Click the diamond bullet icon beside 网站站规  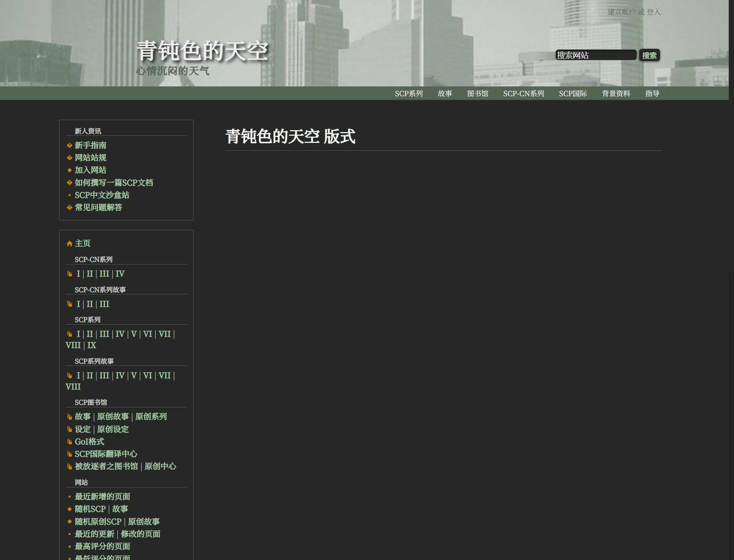pyautogui.click(x=69, y=158)
